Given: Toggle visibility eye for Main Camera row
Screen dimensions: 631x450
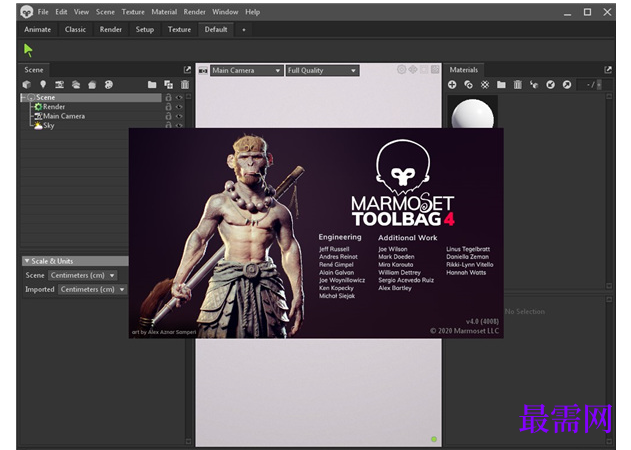Looking at the screenshot, I should coord(179,116).
